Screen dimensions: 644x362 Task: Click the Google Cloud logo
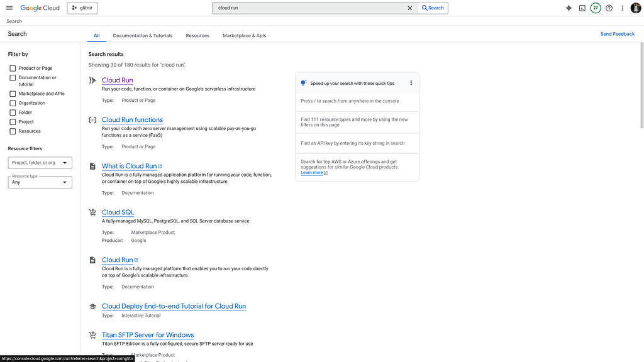tap(40, 8)
